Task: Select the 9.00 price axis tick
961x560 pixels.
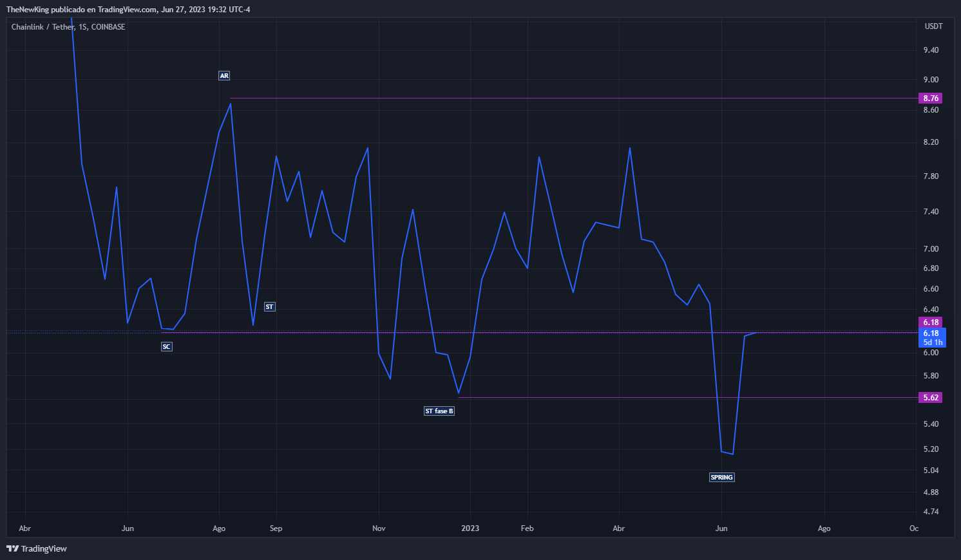Action: click(x=931, y=80)
